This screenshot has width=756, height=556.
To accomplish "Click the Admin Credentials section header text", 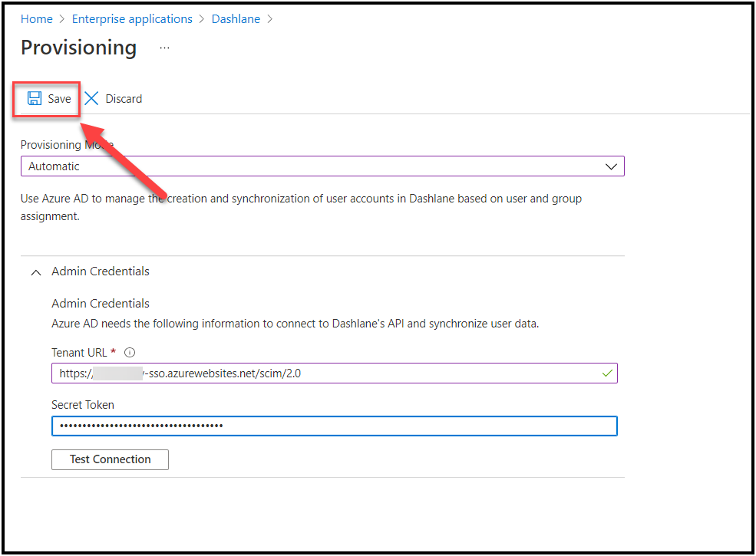I will [101, 271].
